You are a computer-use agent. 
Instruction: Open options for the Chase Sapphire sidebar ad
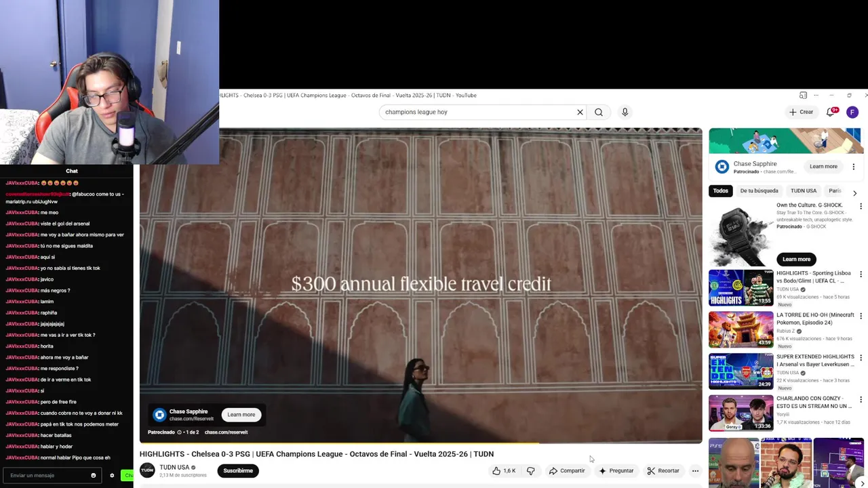coord(854,167)
